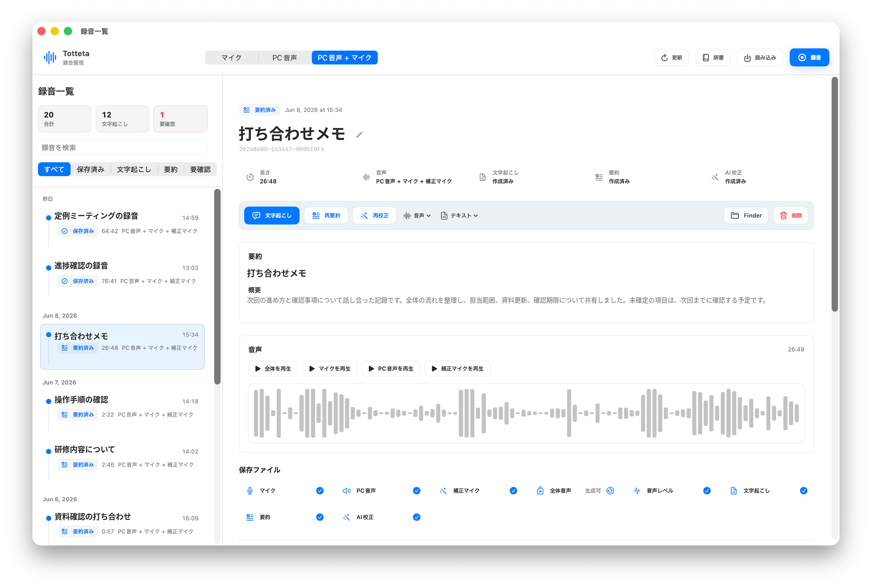Click the detail pane scrollbar
This screenshot has width=872, height=588.
tap(835, 194)
